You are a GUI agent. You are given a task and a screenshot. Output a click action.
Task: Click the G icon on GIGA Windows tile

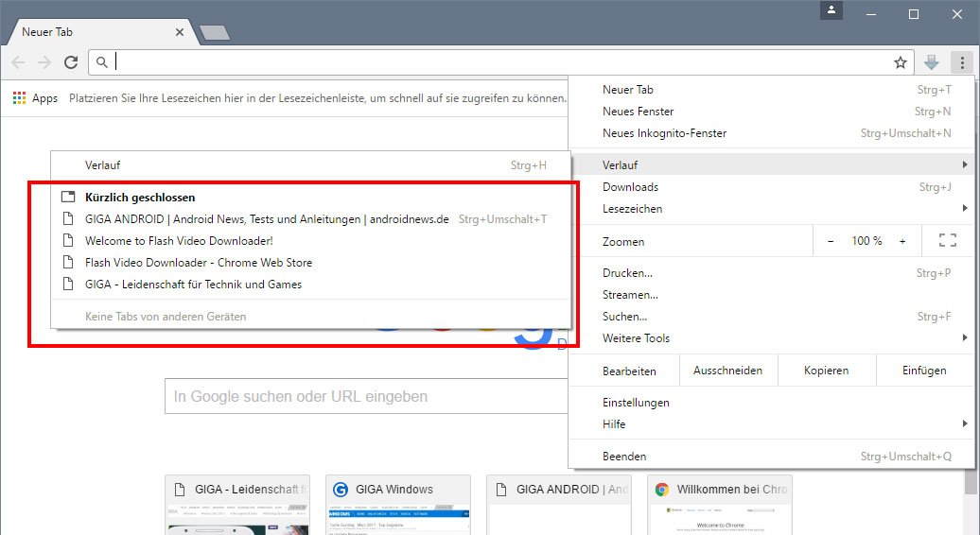pyautogui.click(x=341, y=490)
